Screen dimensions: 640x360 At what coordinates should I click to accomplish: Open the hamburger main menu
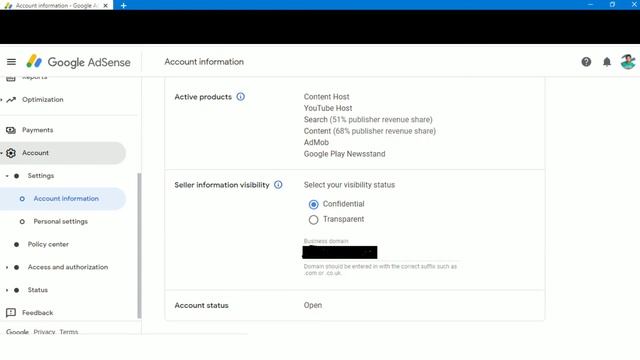pos(11,62)
